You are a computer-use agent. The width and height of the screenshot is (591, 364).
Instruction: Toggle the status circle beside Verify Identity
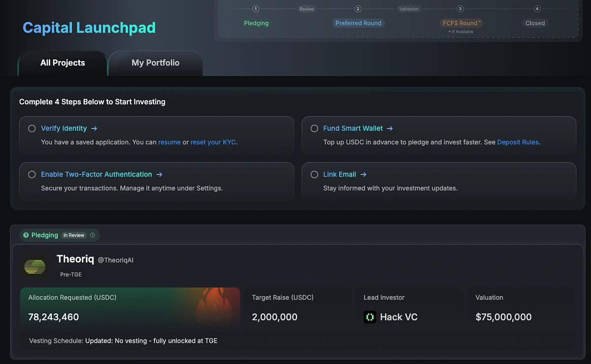click(x=32, y=128)
